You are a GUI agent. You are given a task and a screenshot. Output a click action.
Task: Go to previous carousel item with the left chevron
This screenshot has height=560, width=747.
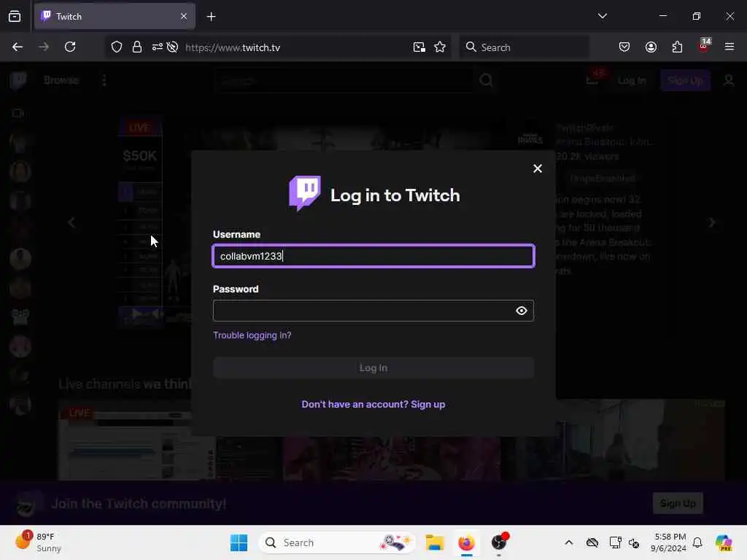click(x=71, y=222)
